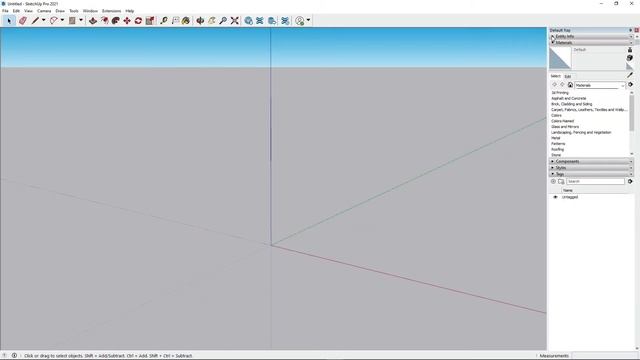Click the current material preview swatch
This screenshot has height=360, width=640.
(560, 59)
